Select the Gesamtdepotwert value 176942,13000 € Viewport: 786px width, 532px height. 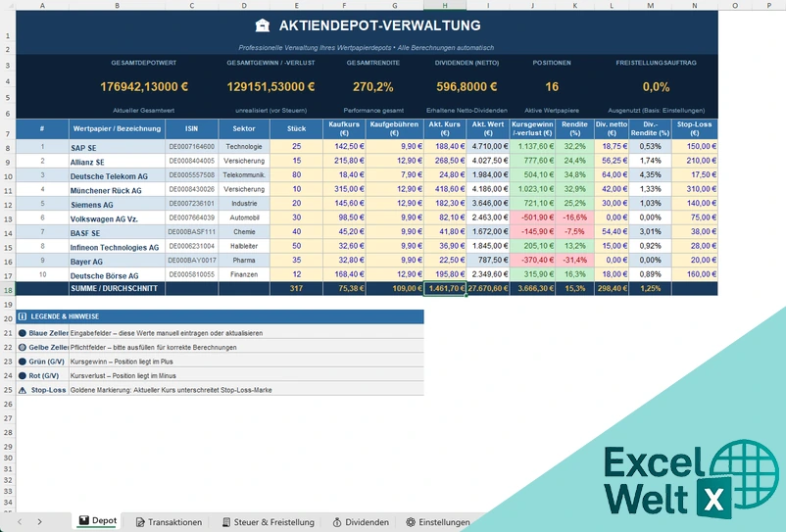tap(144, 86)
